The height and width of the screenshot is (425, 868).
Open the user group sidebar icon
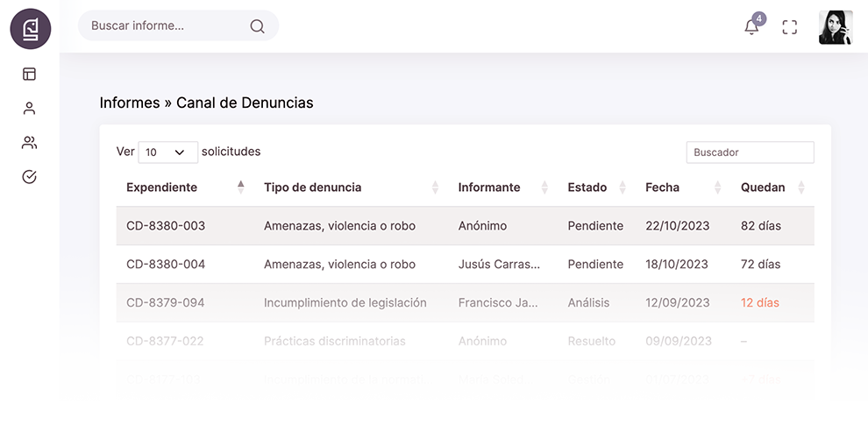tap(30, 142)
